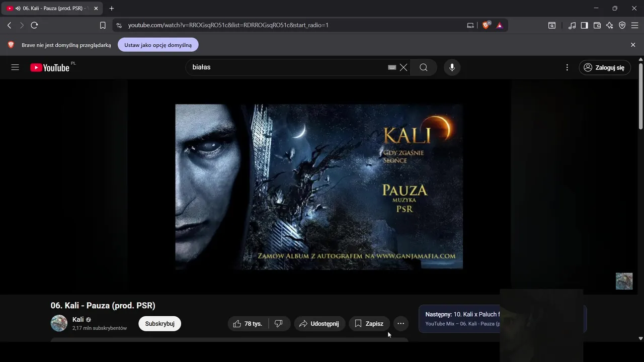
Task: Start voice search with microphone icon
Action: click(x=452, y=67)
